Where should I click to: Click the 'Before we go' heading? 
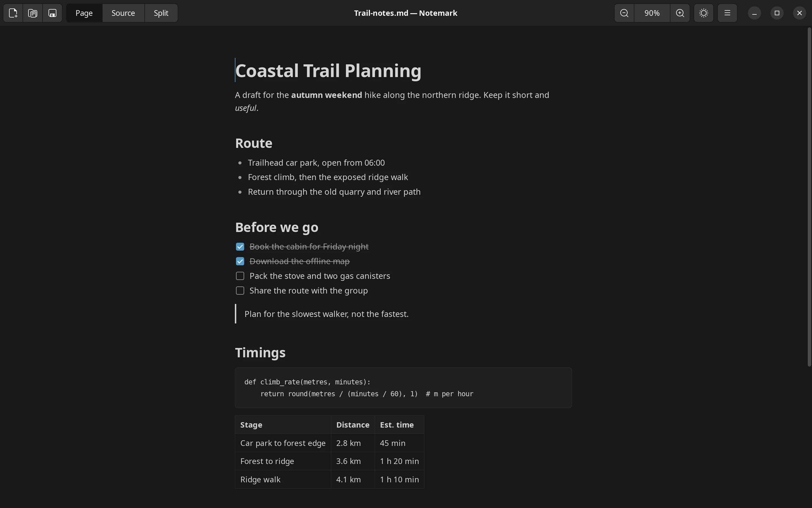pos(277,227)
